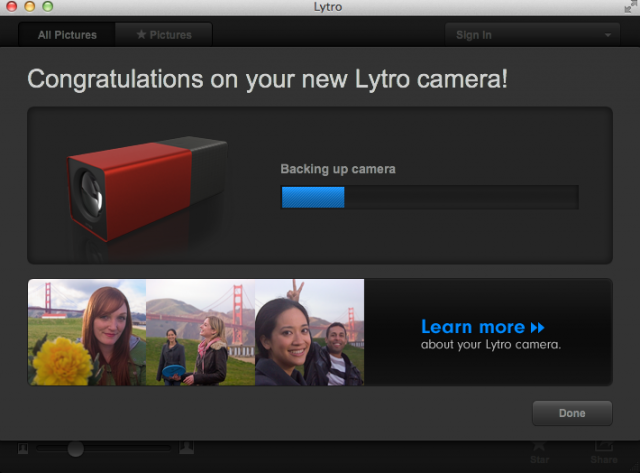Screen dimensions: 640x473
Task: Open the Learn more link
Action: point(483,327)
